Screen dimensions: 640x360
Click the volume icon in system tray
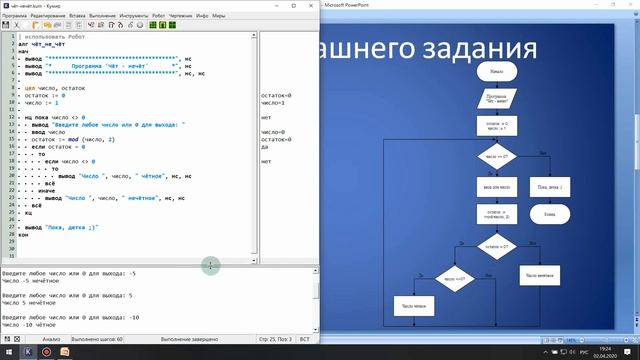tap(572, 352)
